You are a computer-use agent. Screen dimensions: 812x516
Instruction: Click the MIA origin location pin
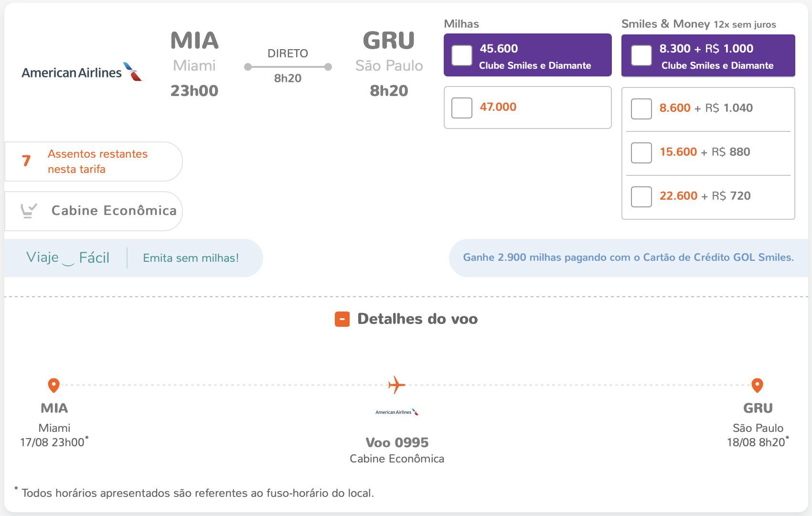pyautogui.click(x=53, y=385)
